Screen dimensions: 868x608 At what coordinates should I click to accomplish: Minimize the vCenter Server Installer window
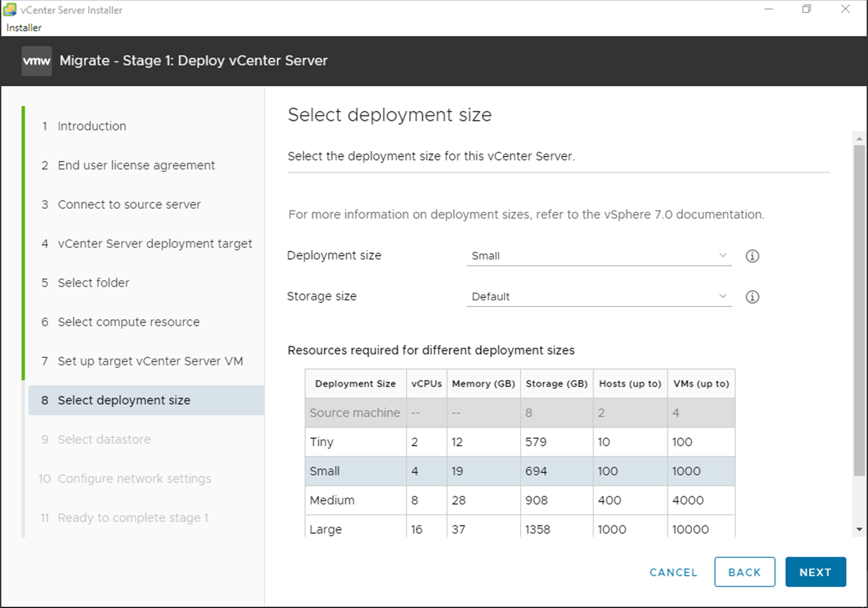[768, 9]
